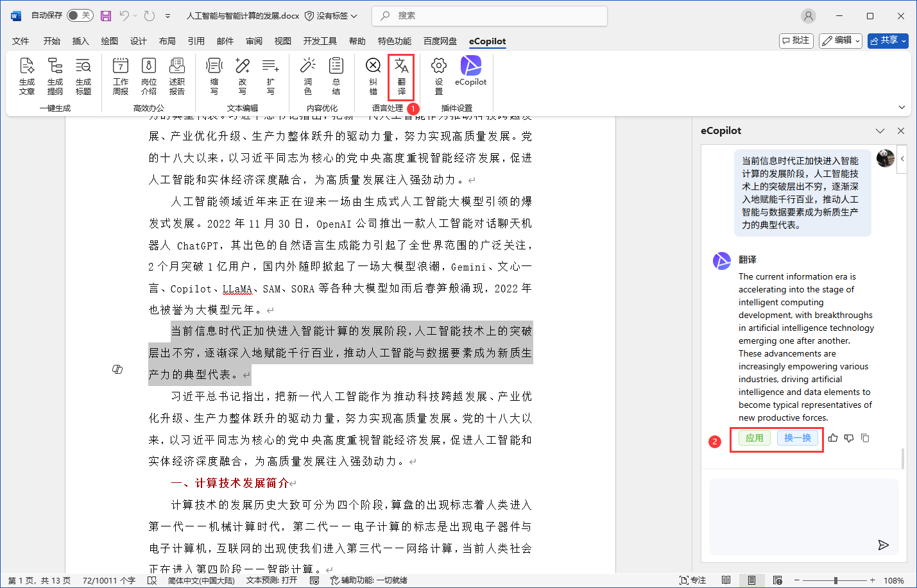Expand the eCopilot pane options chevron

tap(880, 131)
